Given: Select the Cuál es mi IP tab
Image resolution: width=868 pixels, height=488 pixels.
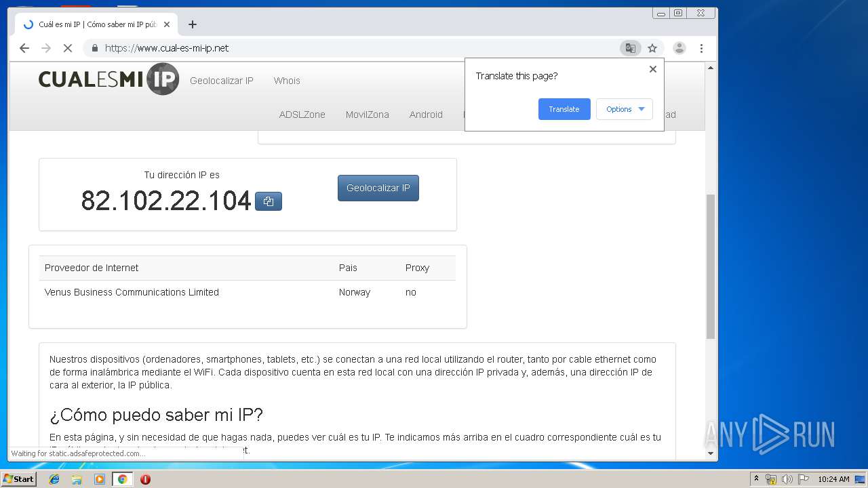Looking at the screenshot, I should point(95,24).
